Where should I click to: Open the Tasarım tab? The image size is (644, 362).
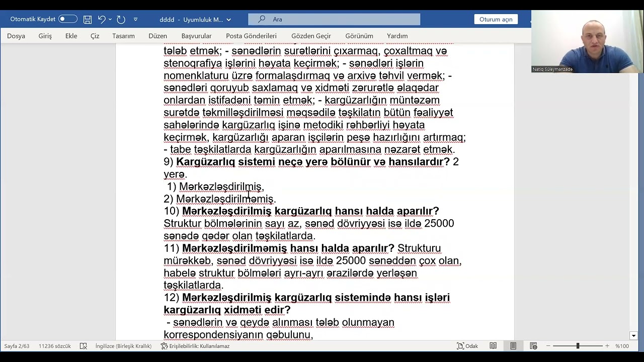pyautogui.click(x=123, y=36)
